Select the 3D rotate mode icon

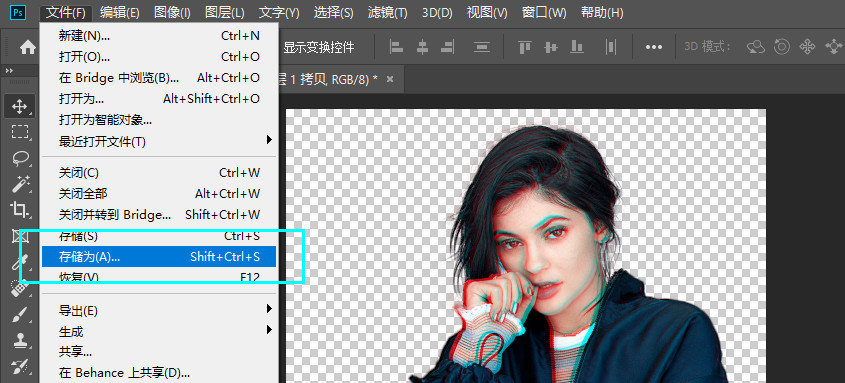click(756, 47)
